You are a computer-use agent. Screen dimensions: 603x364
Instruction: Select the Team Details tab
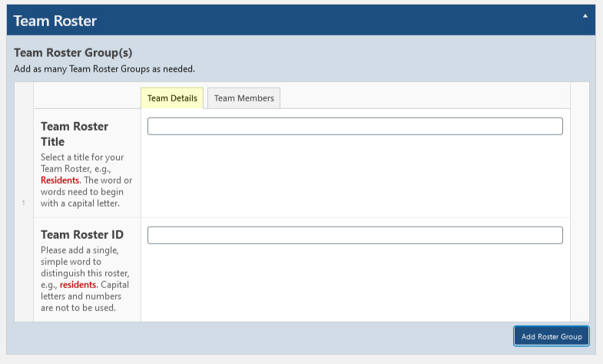(x=172, y=98)
